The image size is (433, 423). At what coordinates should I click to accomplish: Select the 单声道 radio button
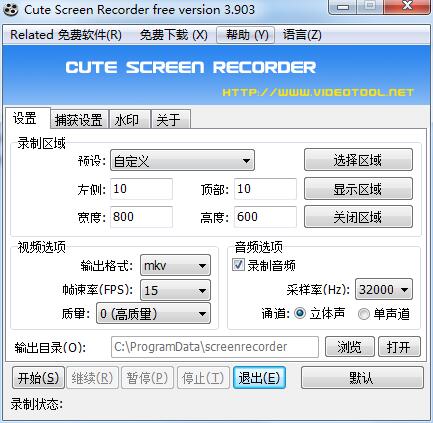coord(363,314)
